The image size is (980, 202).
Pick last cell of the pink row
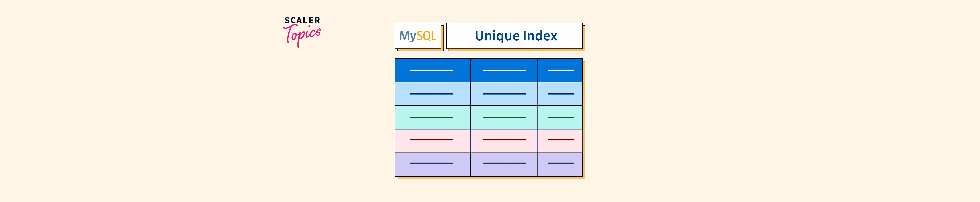(560, 141)
